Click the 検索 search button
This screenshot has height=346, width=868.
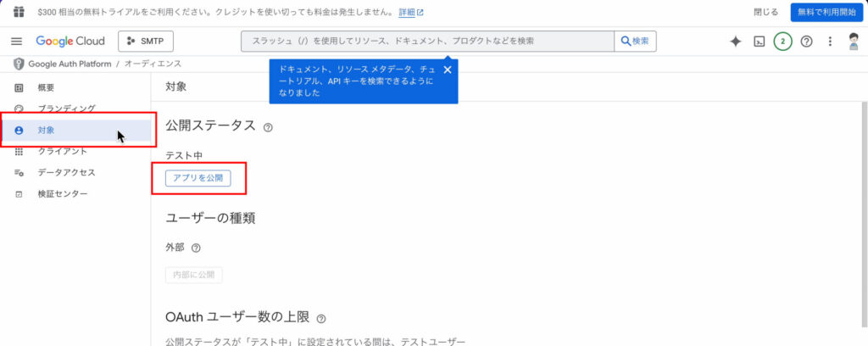point(635,41)
